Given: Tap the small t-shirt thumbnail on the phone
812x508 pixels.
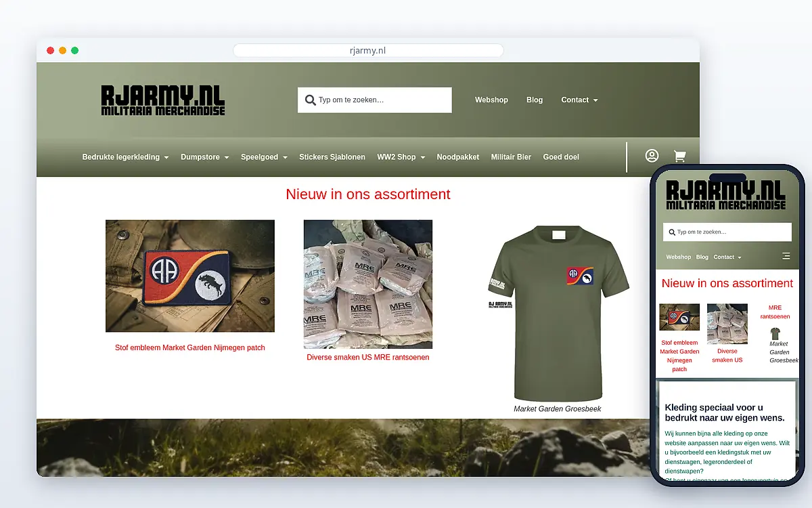Looking at the screenshot, I should pyautogui.click(x=775, y=333).
